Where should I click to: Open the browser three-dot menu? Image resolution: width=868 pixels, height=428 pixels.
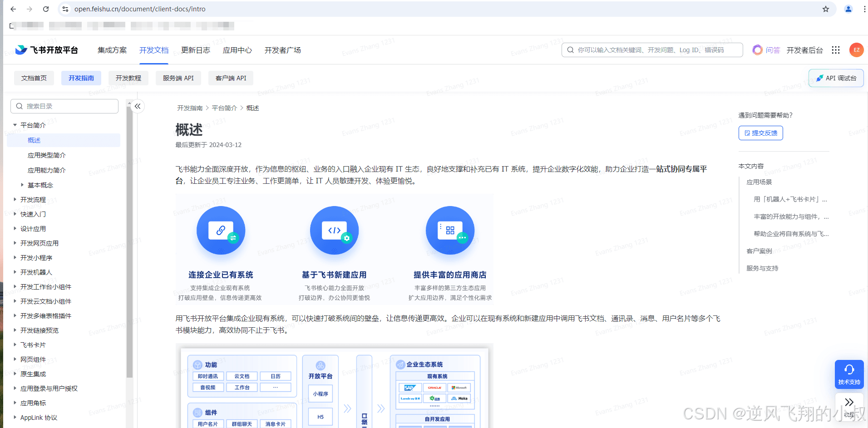pos(864,9)
